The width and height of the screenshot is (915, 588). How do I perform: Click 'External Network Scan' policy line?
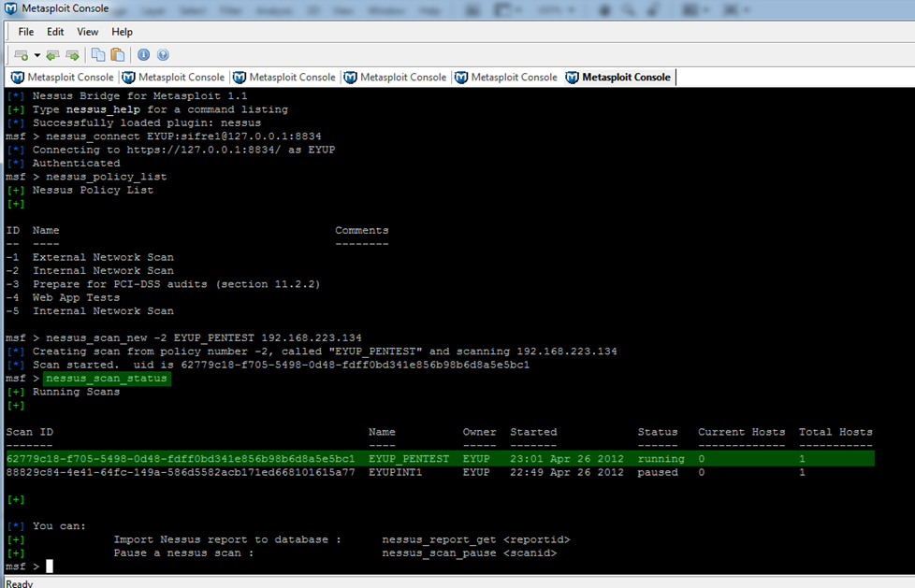[90, 257]
